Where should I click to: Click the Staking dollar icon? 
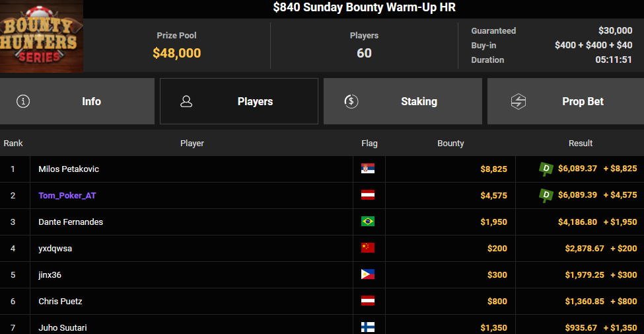[351, 101]
